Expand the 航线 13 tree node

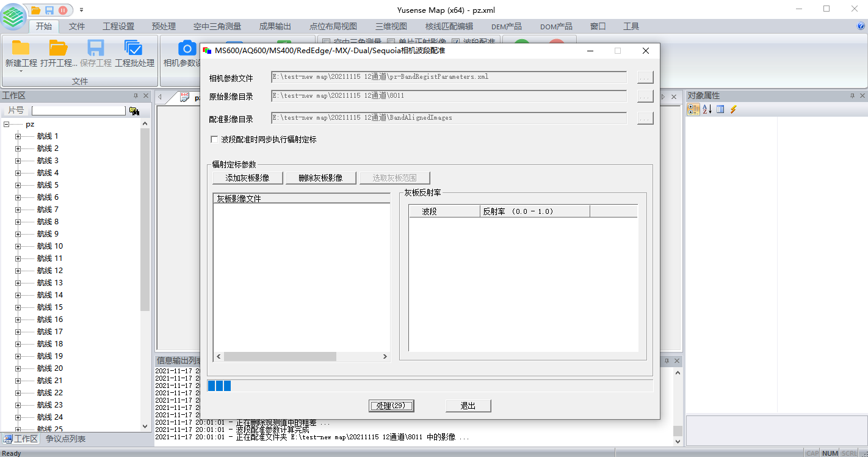coord(18,283)
